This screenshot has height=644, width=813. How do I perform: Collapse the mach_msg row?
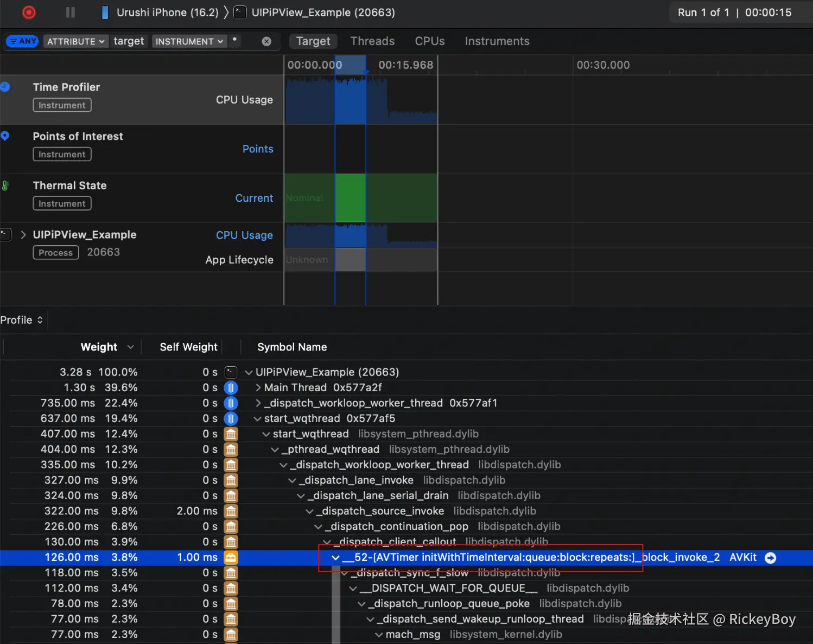379,634
